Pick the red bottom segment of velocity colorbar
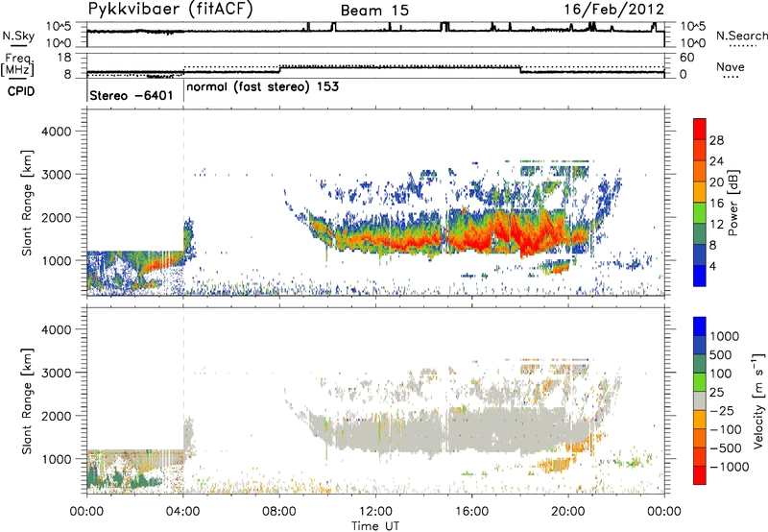This screenshot has height=532, width=768. pyautogui.click(x=700, y=475)
